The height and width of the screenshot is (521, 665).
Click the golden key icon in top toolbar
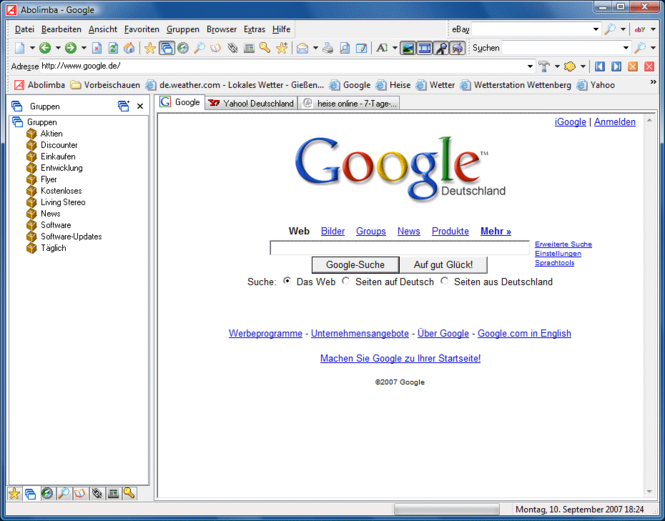265,48
